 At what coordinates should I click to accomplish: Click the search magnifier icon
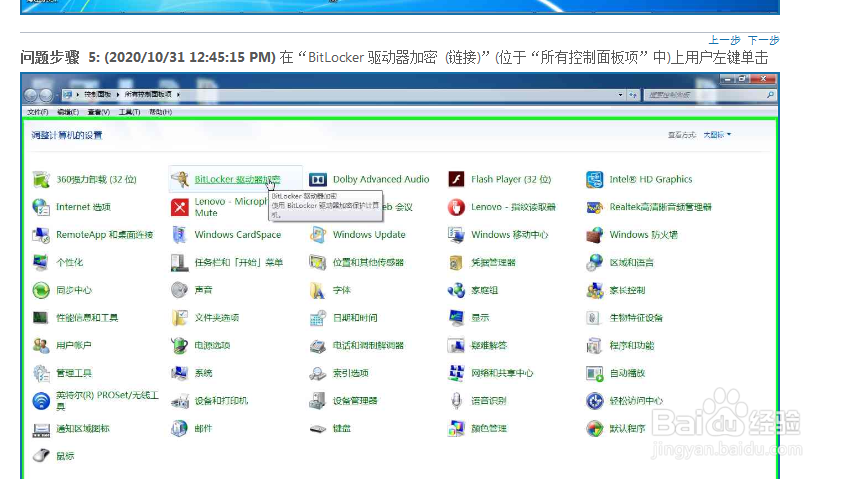click(770, 95)
